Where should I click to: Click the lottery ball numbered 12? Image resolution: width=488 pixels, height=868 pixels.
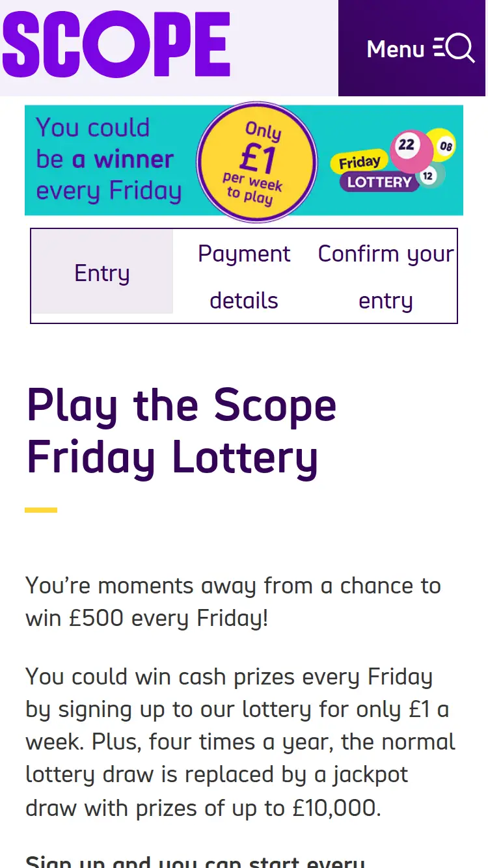pyautogui.click(x=427, y=177)
